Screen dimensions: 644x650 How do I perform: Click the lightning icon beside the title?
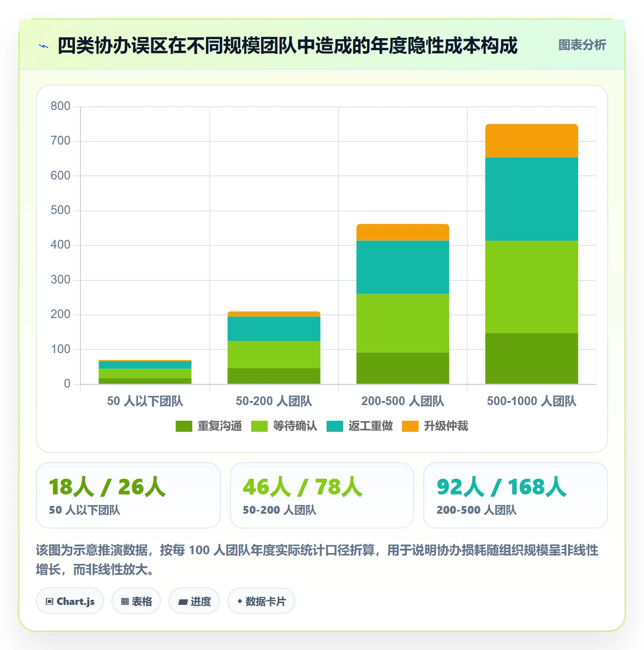click(44, 46)
